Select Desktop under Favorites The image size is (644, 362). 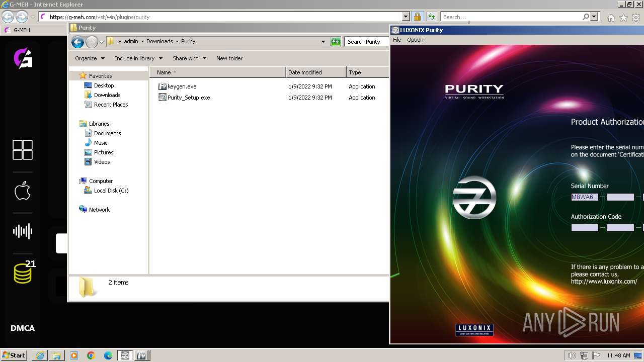104,85
